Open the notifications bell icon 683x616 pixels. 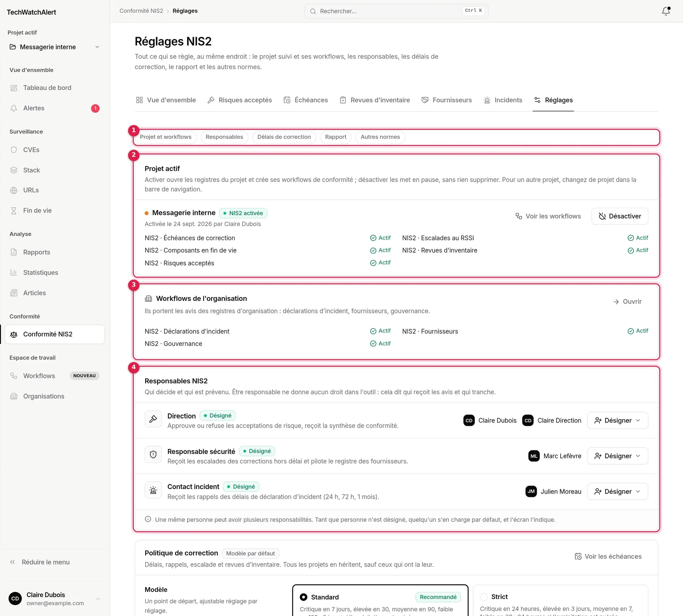(x=666, y=11)
